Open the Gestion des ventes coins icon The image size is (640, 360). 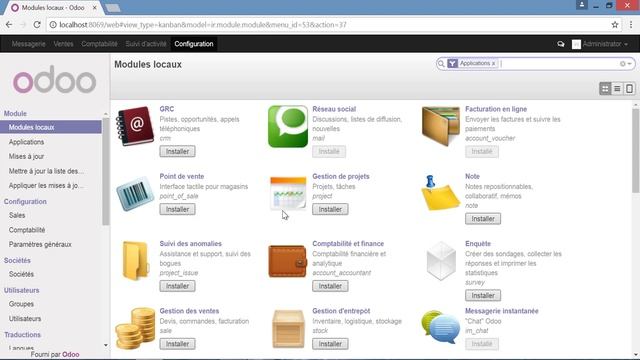click(135, 328)
